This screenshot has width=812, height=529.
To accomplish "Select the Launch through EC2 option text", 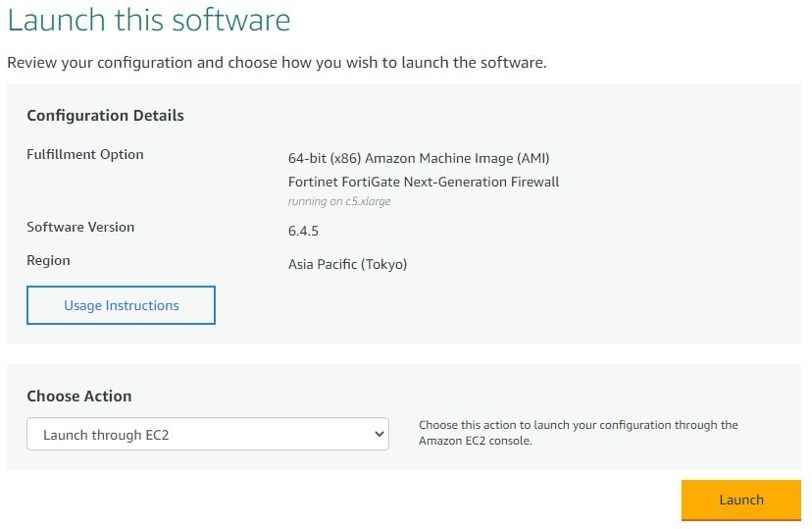I will [x=106, y=435].
